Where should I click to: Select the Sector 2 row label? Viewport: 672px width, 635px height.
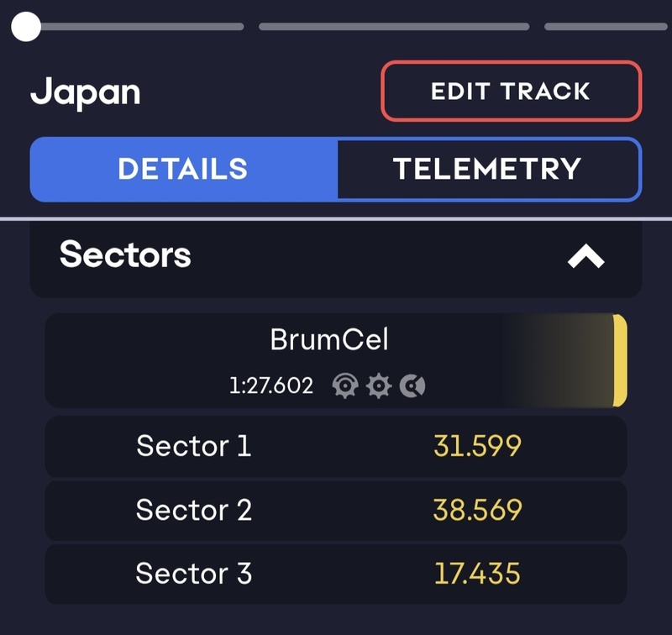[x=193, y=510]
